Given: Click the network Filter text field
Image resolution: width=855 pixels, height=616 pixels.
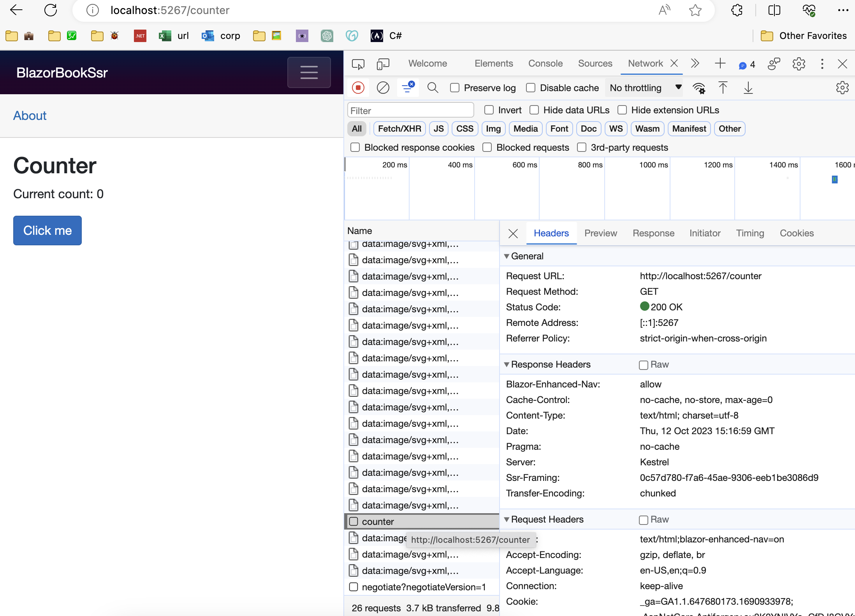Looking at the screenshot, I should pyautogui.click(x=410, y=111).
